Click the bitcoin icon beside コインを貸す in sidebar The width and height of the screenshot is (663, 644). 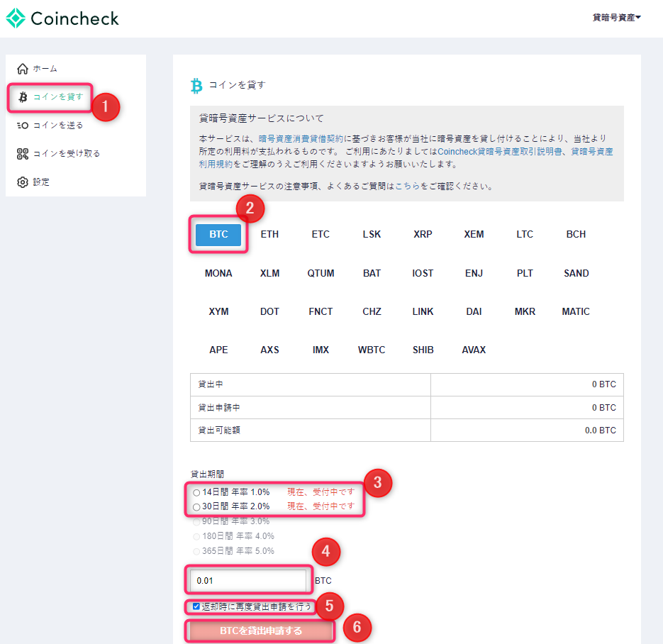(23, 97)
